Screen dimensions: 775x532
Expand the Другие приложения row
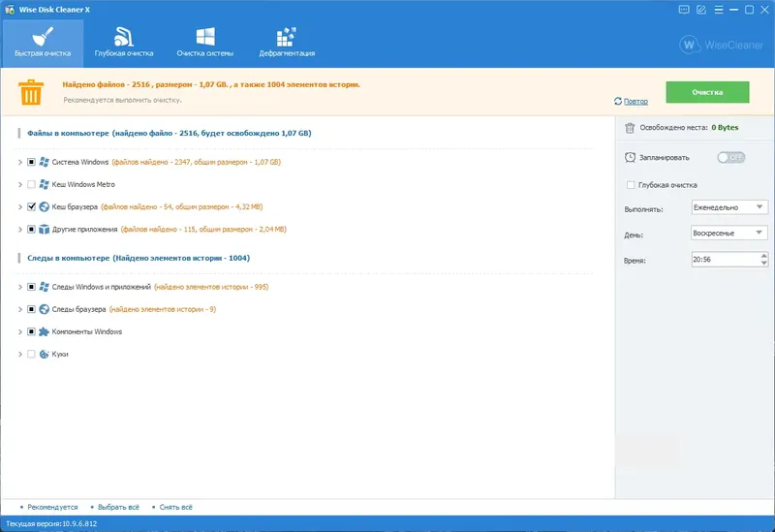(20, 230)
